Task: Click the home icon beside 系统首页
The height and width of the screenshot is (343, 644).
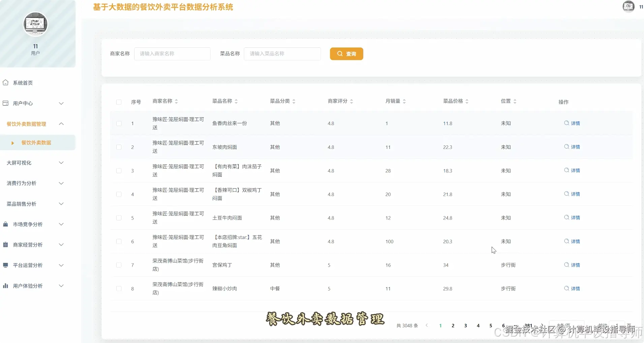Action: (x=6, y=82)
